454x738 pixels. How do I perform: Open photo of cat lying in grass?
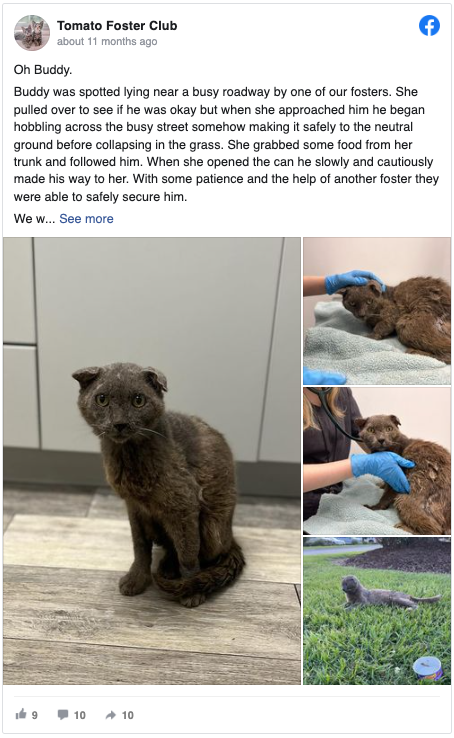377,610
